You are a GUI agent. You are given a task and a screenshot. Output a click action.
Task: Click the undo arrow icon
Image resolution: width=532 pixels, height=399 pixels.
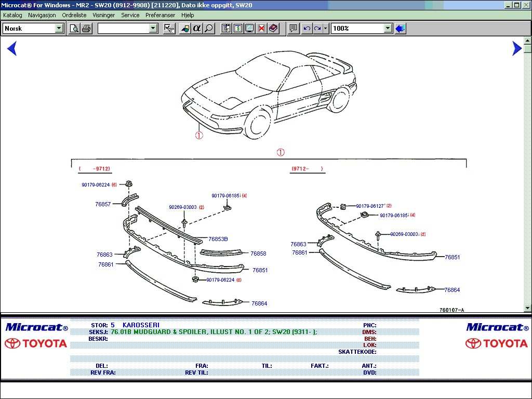(307, 28)
